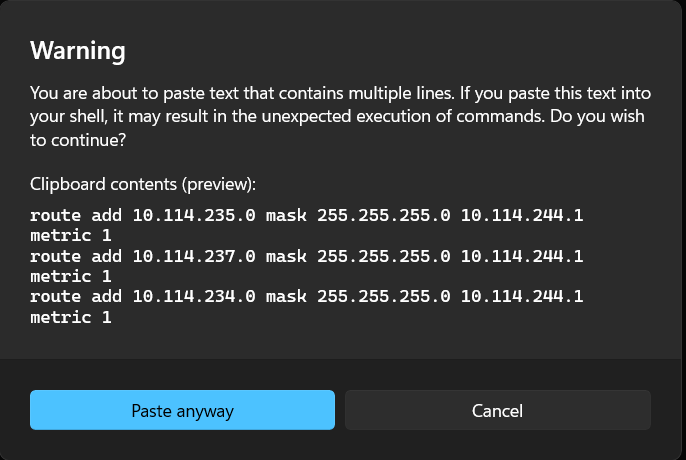
Task: Click the 'Clipboard contents (preview):' label
Action: point(143,184)
